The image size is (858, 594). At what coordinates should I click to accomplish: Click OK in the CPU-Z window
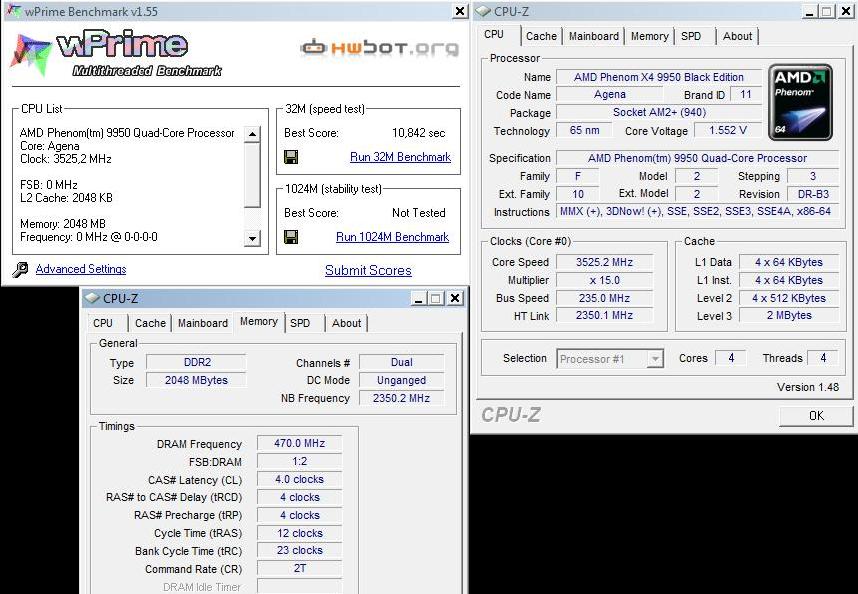pyautogui.click(x=816, y=416)
